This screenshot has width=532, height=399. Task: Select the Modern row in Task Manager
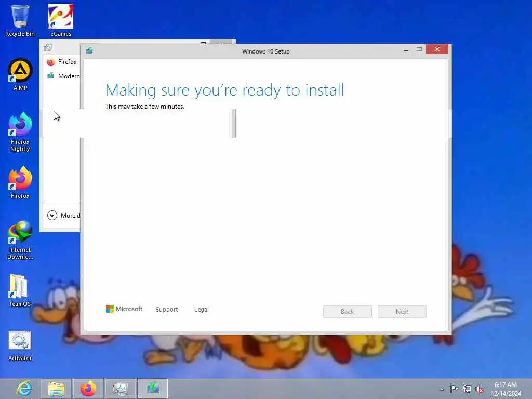pos(62,76)
